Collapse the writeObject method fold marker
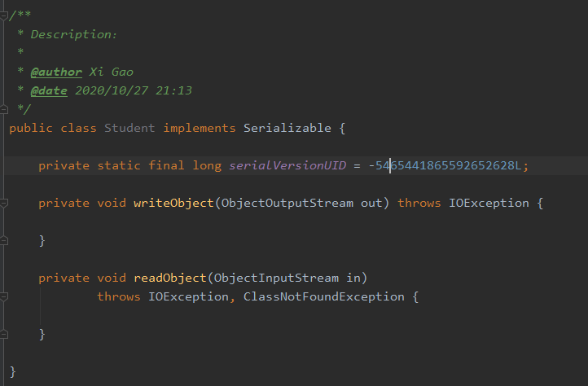Image resolution: width=588 pixels, height=386 pixels. click(x=4, y=204)
